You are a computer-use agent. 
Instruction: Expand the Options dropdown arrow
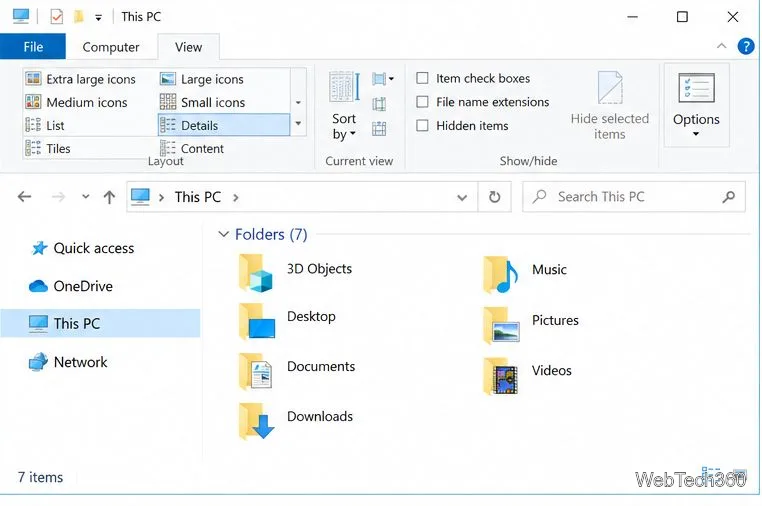[696, 134]
